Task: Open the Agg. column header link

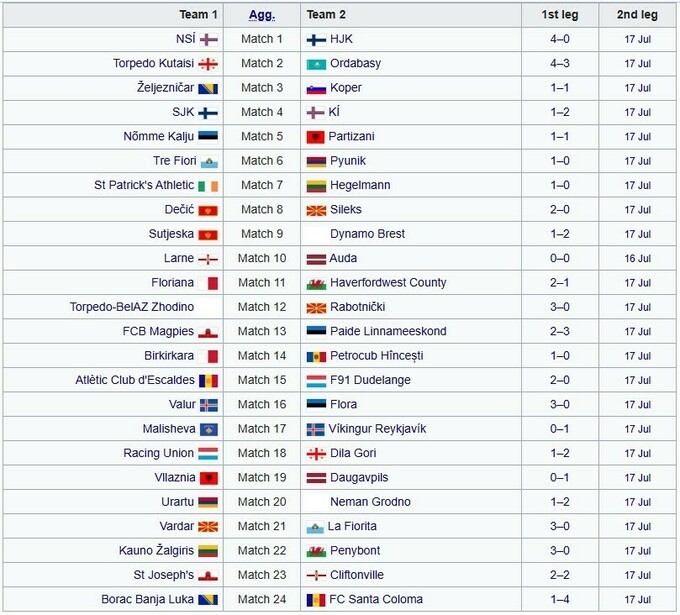Action: click(x=262, y=15)
